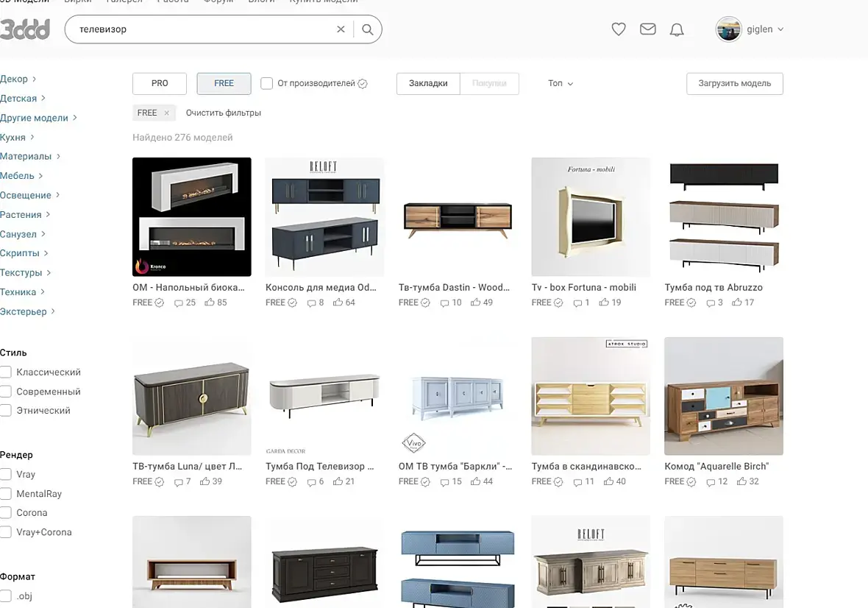Image resolution: width=868 pixels, height=608 pixels.
Task: Click Очистить фильтры link
Action: [223, 113]
